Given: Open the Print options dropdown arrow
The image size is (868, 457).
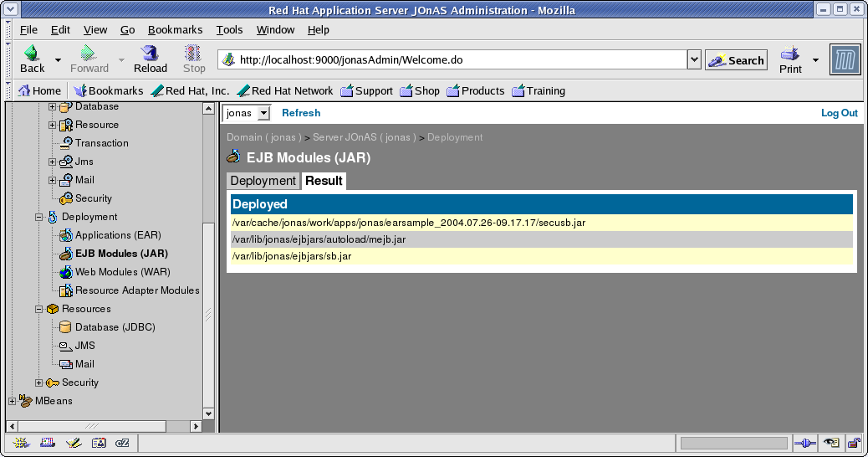Looking at the screenshot, I should [815, 59].
